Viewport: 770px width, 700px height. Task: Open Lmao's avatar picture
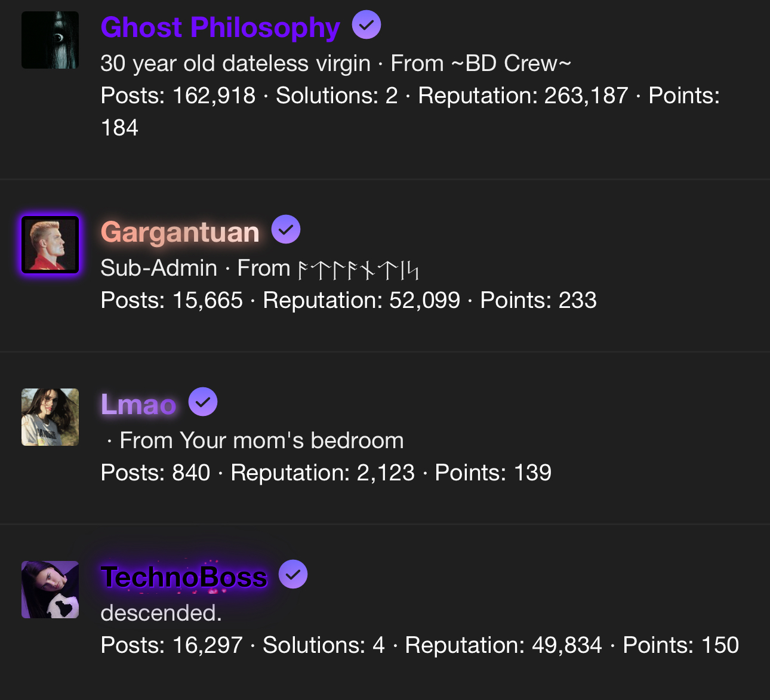coord(50,417)
